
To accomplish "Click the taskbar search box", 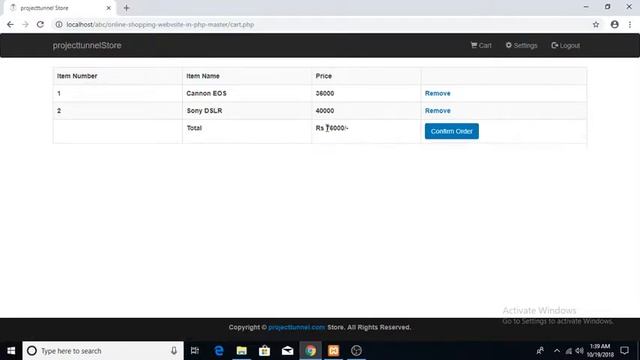I will [x=103, y=351].
